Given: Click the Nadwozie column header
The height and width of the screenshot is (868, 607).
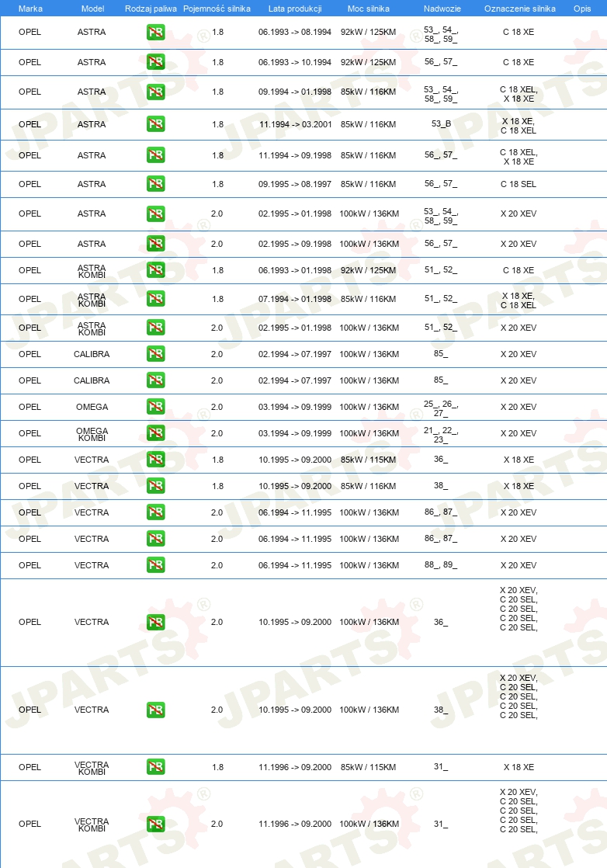Looking at the screenshot, I should pyautogui.click(x=442, y=9).
